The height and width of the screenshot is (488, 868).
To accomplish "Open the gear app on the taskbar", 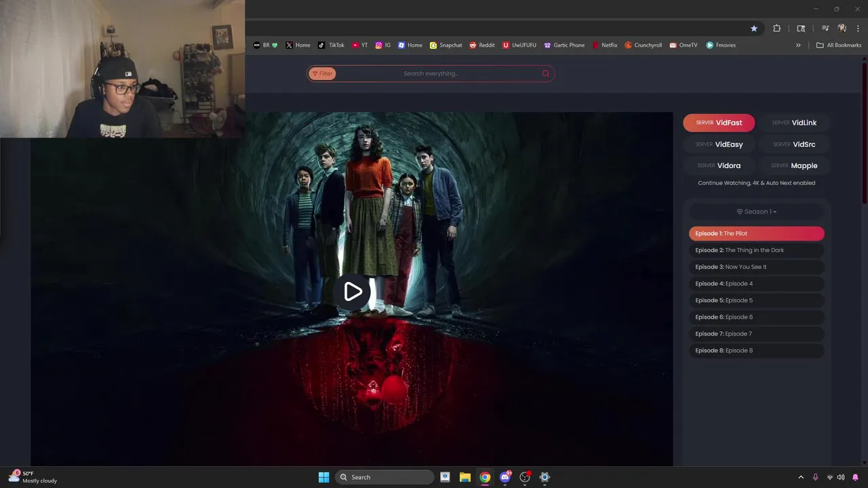I will [x=545, y=477].
